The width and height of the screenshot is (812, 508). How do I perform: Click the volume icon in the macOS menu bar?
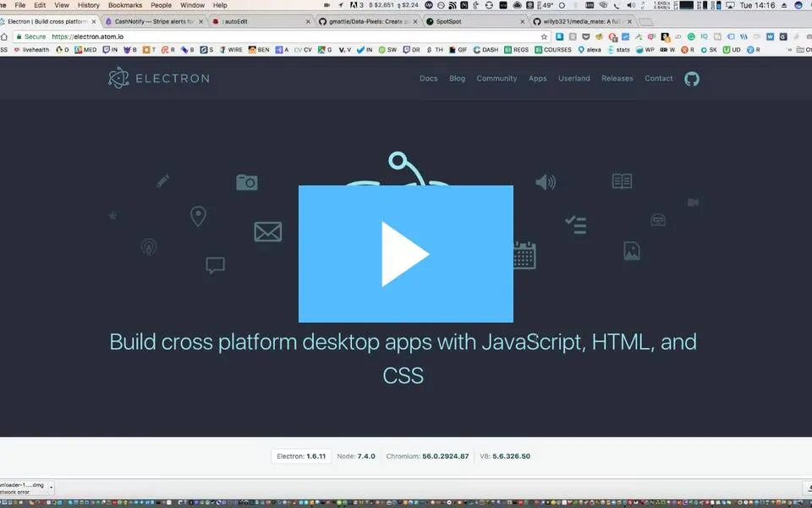630,5
